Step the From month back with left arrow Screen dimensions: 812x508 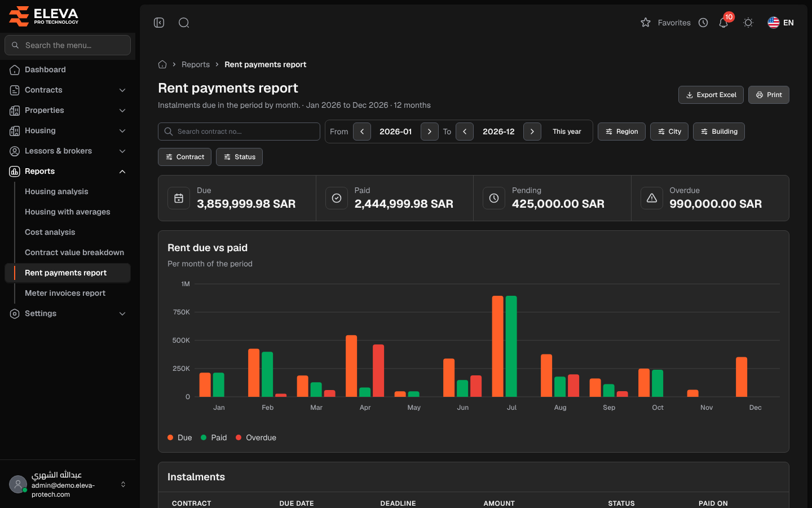[362, 132]
